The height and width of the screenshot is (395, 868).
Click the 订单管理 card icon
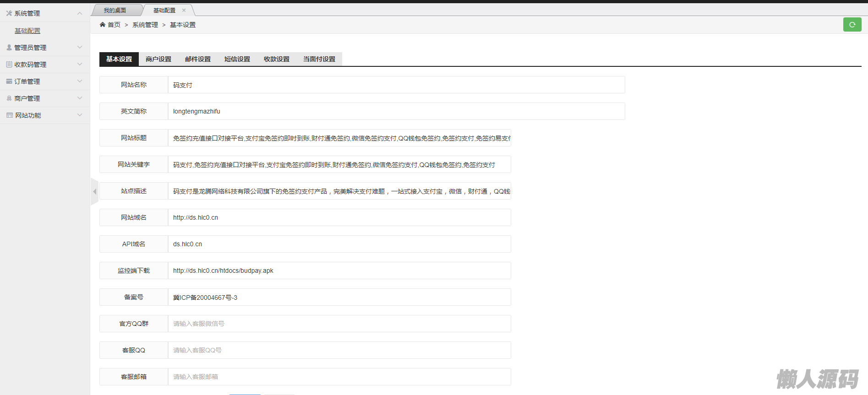(x=9, y=81)
